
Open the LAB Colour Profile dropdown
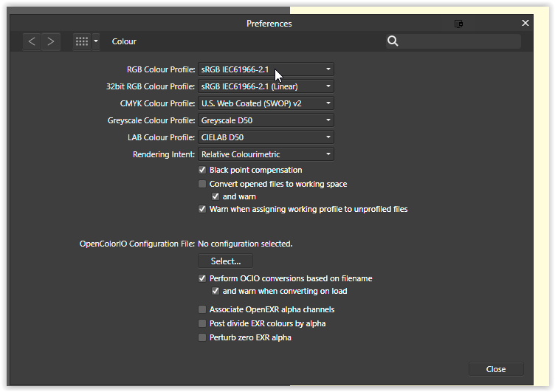(x=266, y=137)
